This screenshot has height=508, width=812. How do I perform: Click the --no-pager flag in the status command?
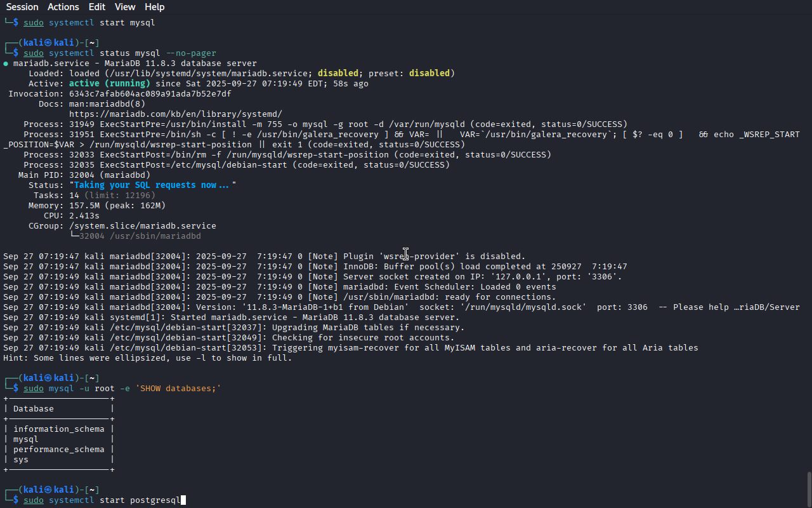tap(191, 53)
